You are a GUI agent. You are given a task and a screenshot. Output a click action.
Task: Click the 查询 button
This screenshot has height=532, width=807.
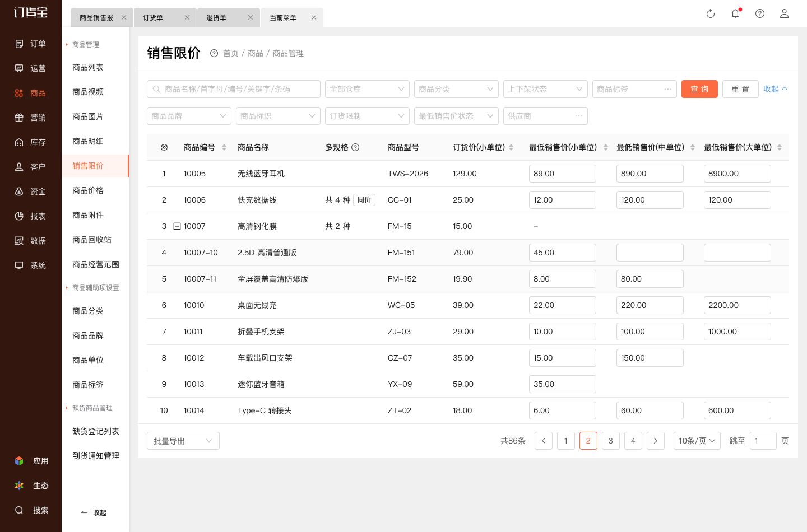(x=699, y=89)
